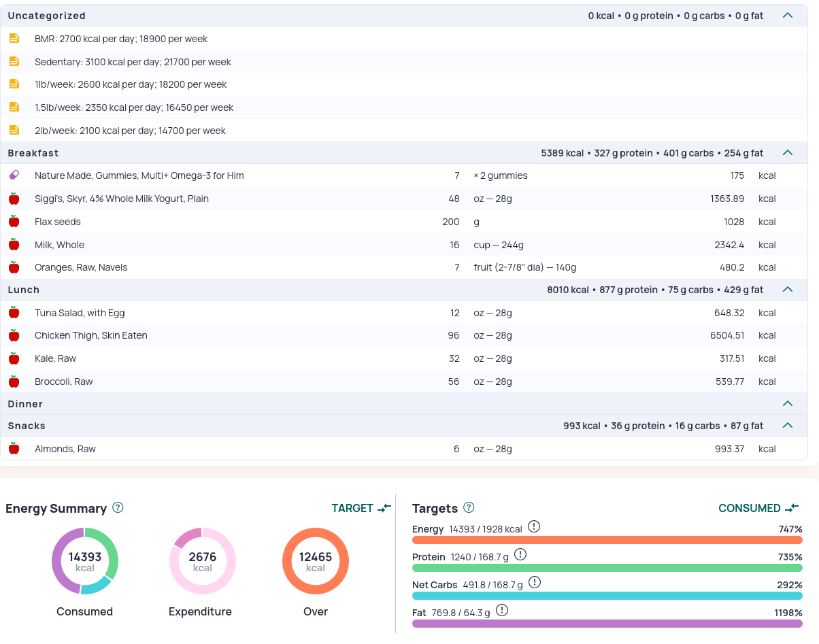819x644 pixels.
Task: Toggle the TARGET switch in Energy Summary
Action: 361,508
